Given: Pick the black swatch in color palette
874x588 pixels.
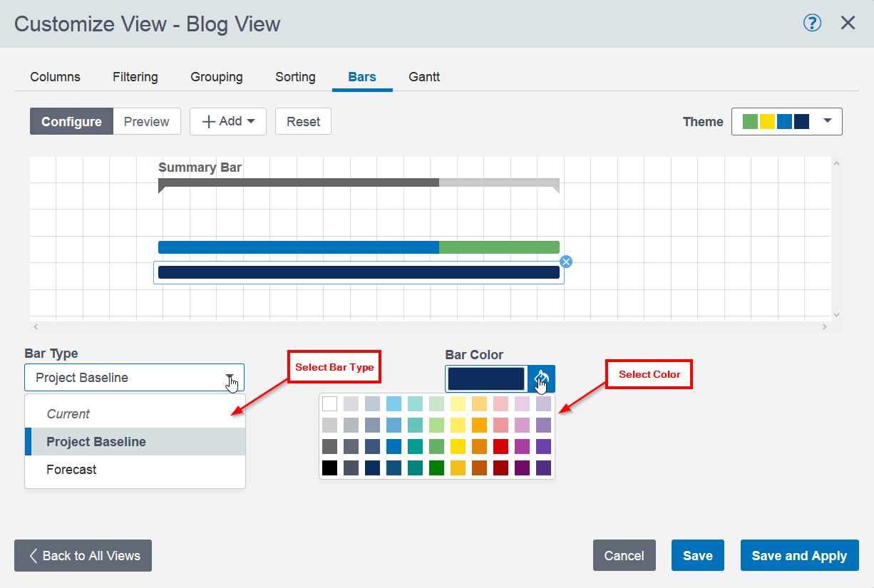Looking at the screenshot, I should click(329, 468).
